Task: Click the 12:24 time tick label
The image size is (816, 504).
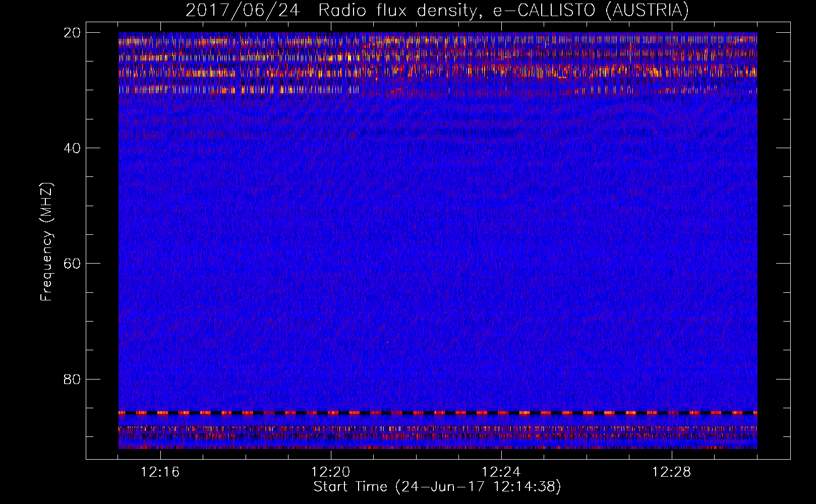Action: pos(501,472)
